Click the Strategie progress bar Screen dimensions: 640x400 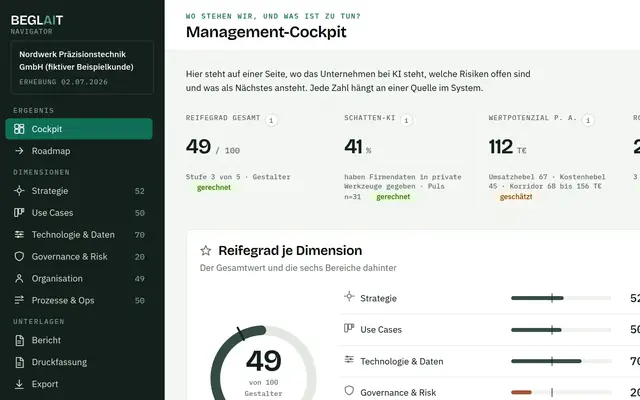click(561, 298)
